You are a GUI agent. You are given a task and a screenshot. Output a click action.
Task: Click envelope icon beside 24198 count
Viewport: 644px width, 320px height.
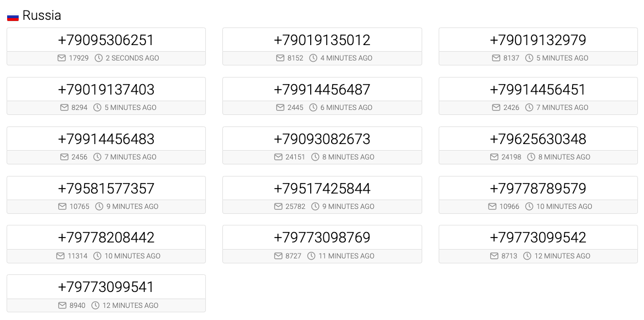tap(494, 157)
